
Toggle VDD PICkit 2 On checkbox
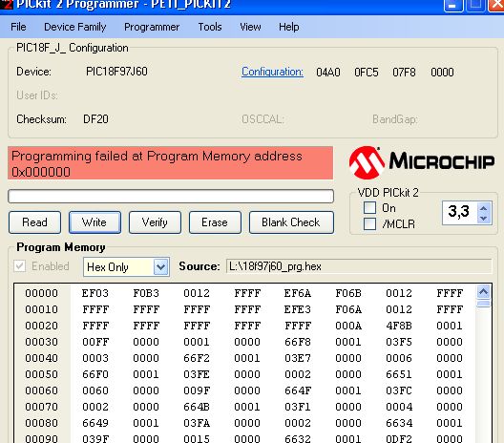[369, 208]
